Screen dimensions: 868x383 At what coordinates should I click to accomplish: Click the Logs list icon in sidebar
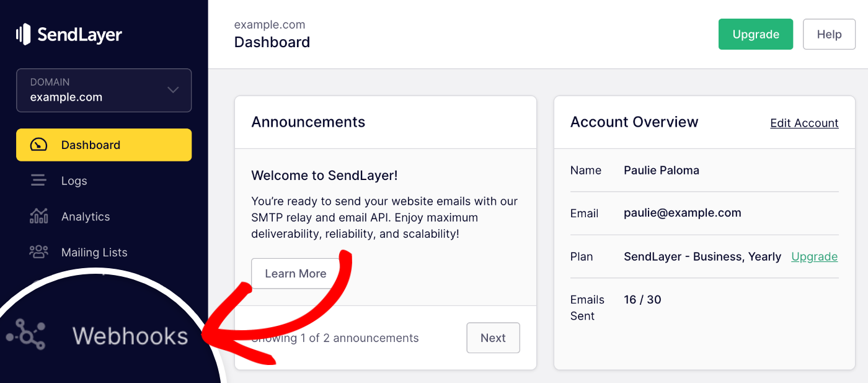click(x=38, y=181)
